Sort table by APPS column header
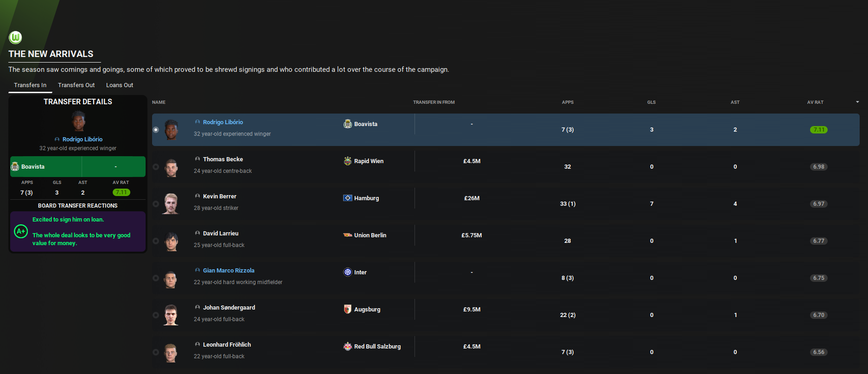This screenshot has width=868, height=374. (x=568, y=102)
